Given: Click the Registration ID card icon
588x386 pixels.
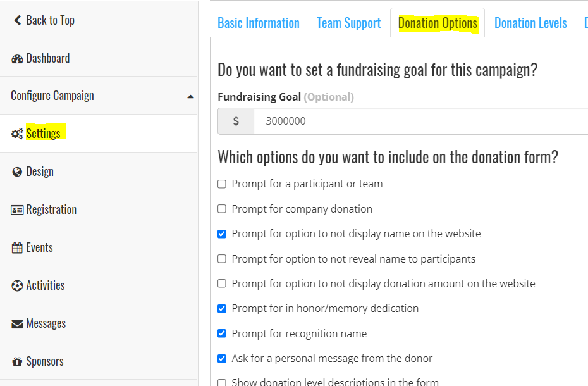Looking at the screenshot, I should 17,210.
